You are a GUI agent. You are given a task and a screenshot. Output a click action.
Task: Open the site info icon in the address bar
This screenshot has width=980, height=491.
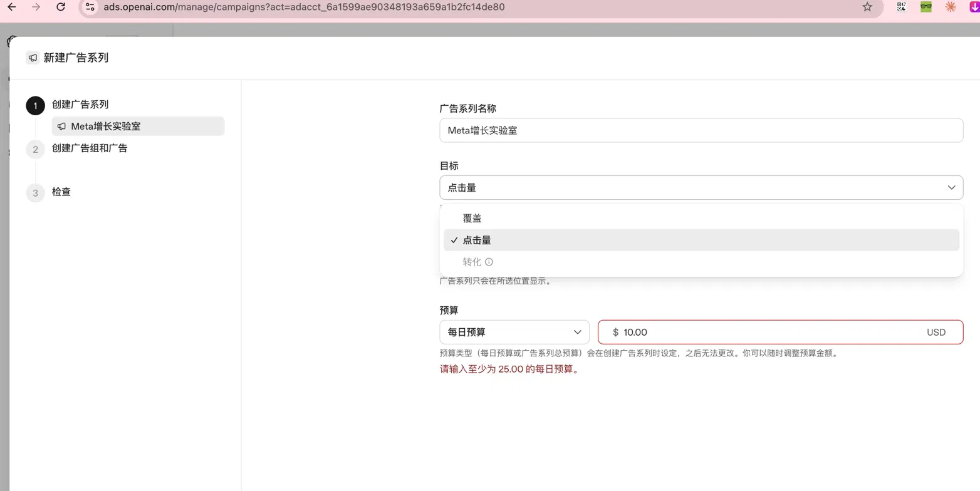90,7
